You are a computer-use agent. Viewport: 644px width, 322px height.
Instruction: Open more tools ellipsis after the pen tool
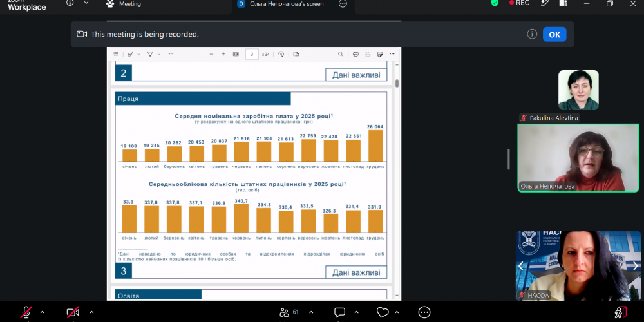pyautogui.click(x=171, y=54)
